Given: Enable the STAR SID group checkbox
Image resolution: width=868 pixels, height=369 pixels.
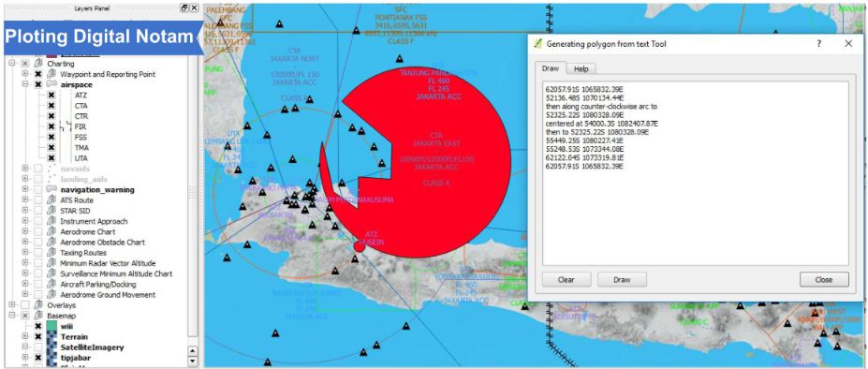Looking at the screenshot, I should 37,211.
